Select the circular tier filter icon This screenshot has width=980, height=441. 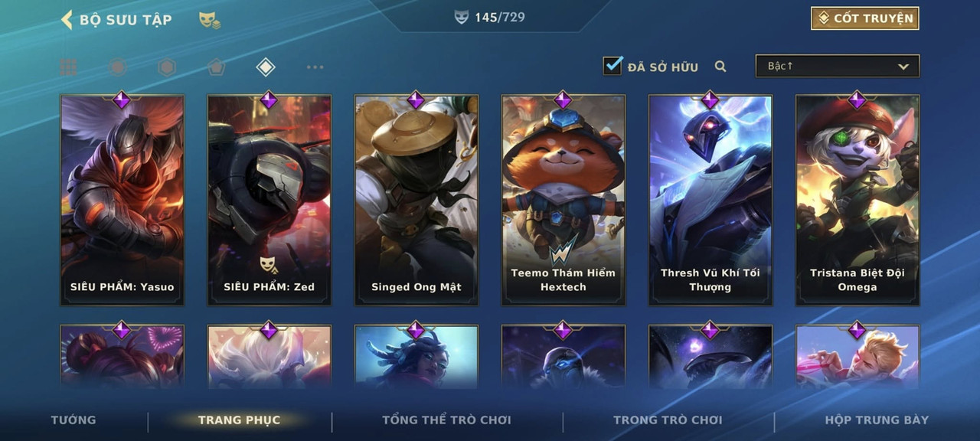tap(117, 67)
